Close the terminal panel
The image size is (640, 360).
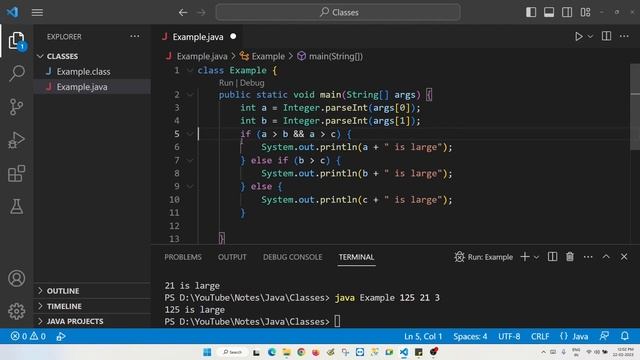(624, 257)
